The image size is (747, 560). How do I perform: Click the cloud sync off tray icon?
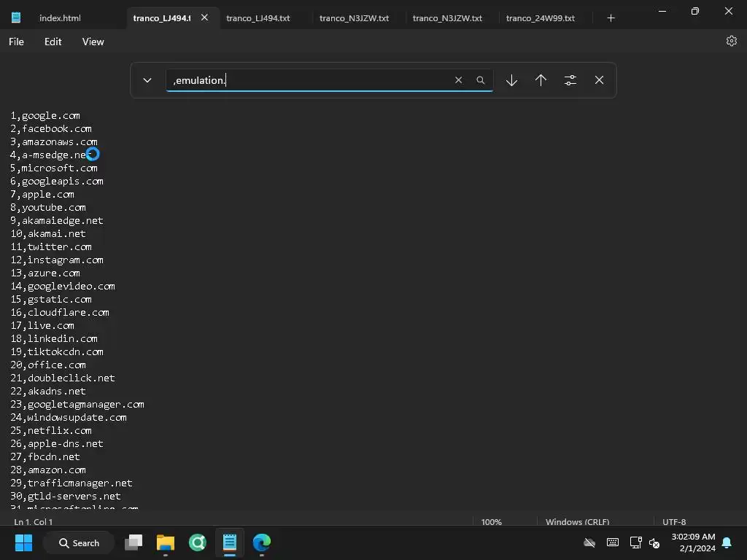pyautogui.click(x=589, y=542)
